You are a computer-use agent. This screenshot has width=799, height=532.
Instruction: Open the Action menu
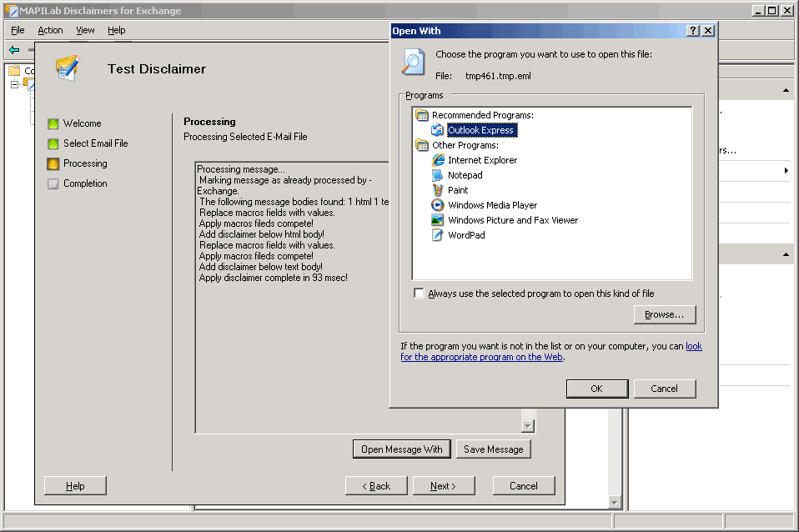(x=50, y=30)
